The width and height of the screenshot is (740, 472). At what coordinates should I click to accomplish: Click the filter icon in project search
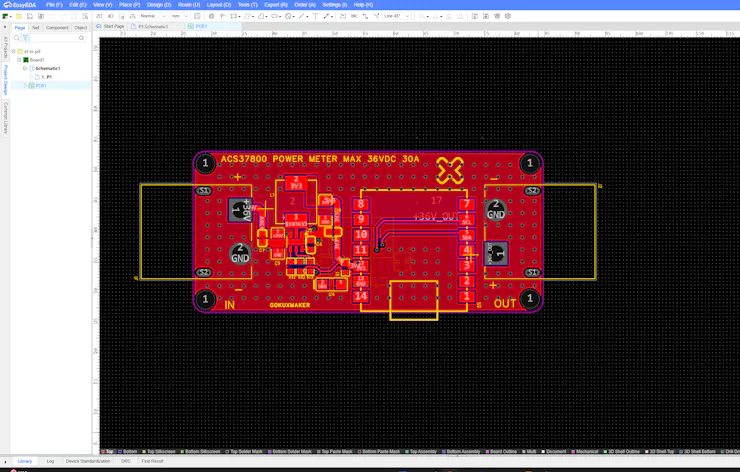pyautogui.click(x=26, y=38)
